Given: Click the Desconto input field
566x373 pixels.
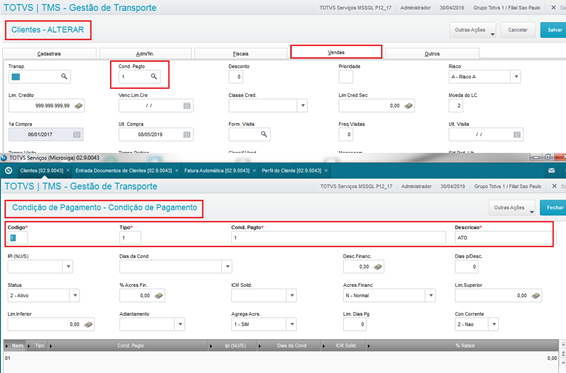Looking at the screenshot, I should pyautogui.click(x=235, y=77).
